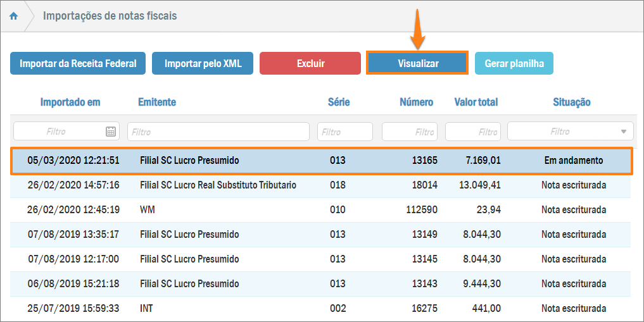Image resolution: width=644 pixels, height=322 pixels.
Task: Click the Número column header
Action: 416,102
